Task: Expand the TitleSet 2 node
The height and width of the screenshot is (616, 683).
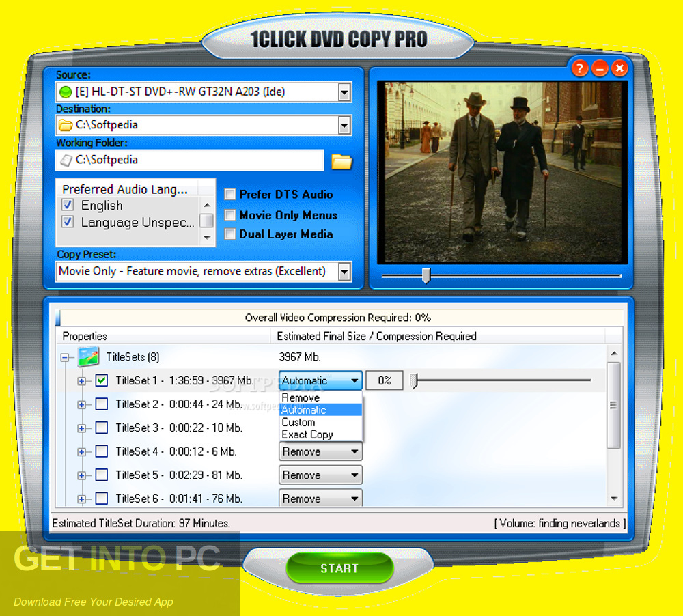Action: (81, 405)
